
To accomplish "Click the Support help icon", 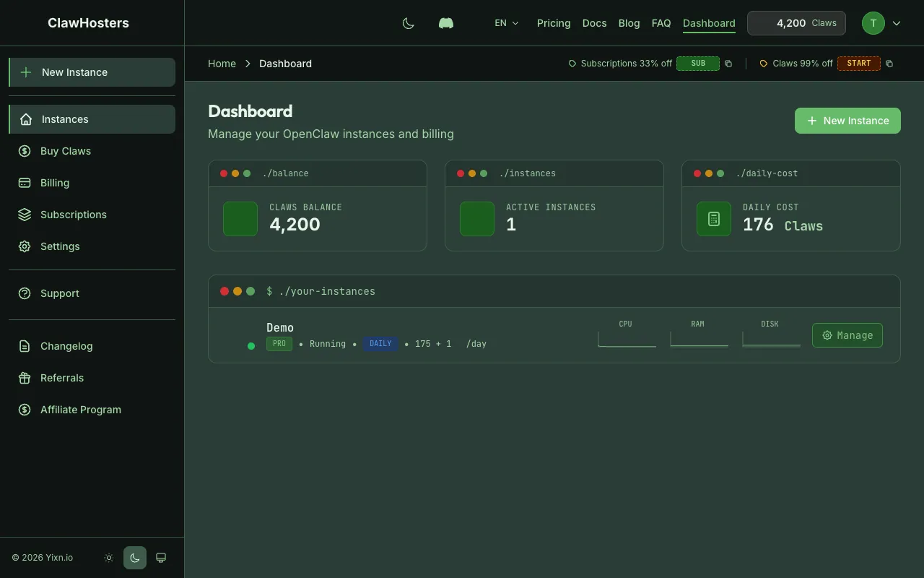I will (x=25, y=293).
